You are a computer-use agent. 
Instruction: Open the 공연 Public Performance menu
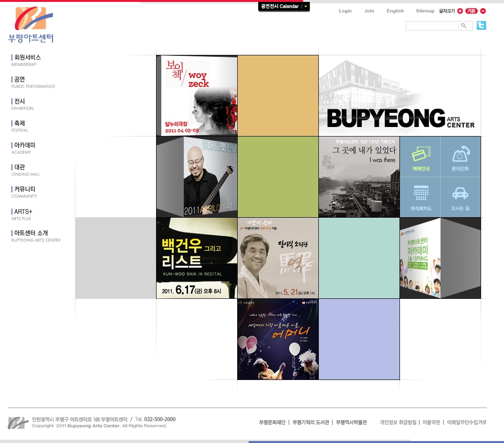(x=33, y=82)
